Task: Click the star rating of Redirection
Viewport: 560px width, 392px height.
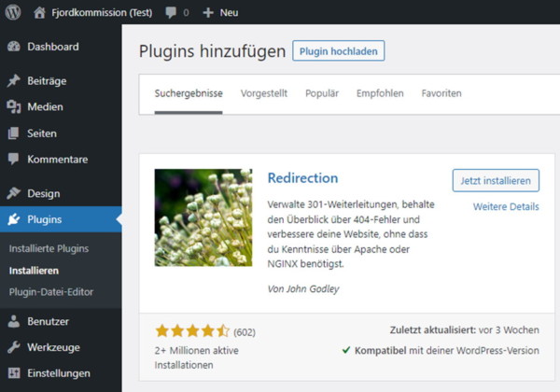Action: tap(193, 331)
